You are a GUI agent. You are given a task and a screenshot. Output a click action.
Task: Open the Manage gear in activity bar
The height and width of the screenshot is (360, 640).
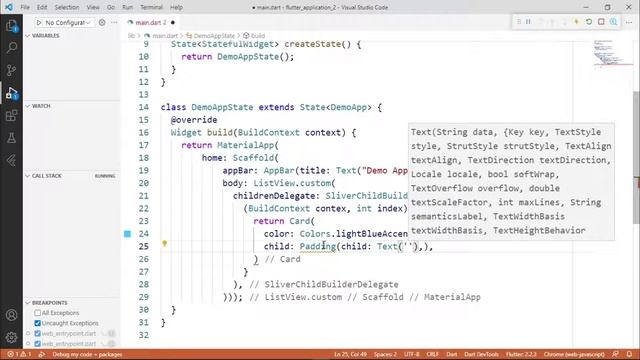(x=11, y=337)
